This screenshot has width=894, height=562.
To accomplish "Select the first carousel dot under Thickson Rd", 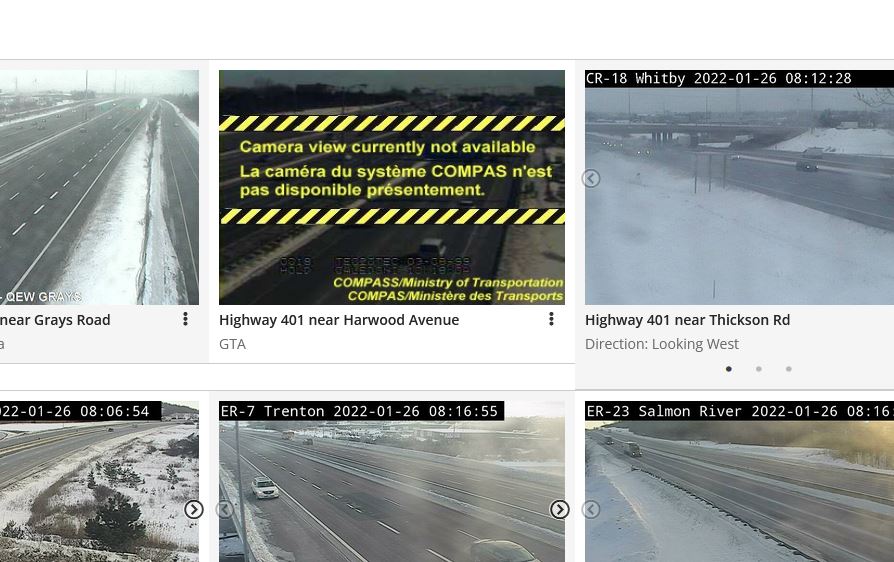I will point(729,369).
